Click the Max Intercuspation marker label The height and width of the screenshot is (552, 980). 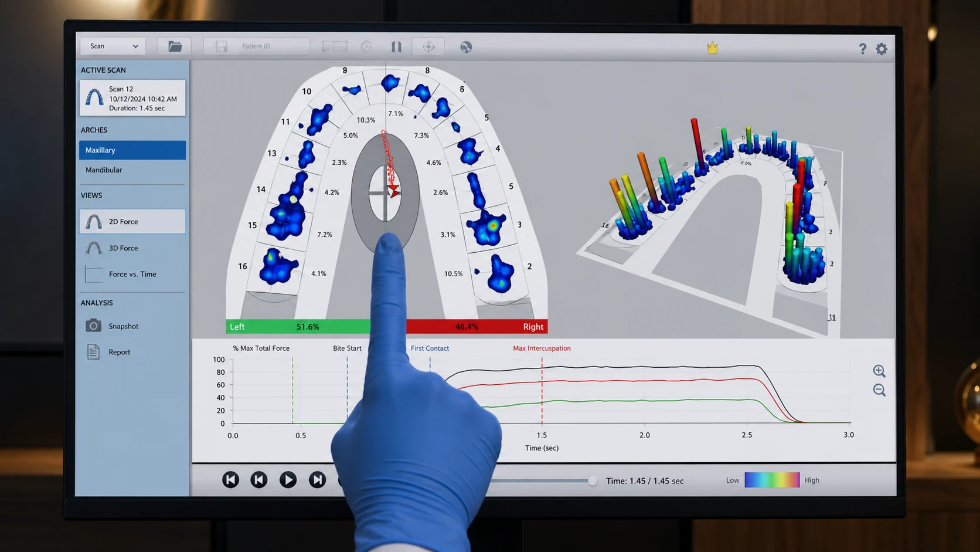[x=542, y=348]
